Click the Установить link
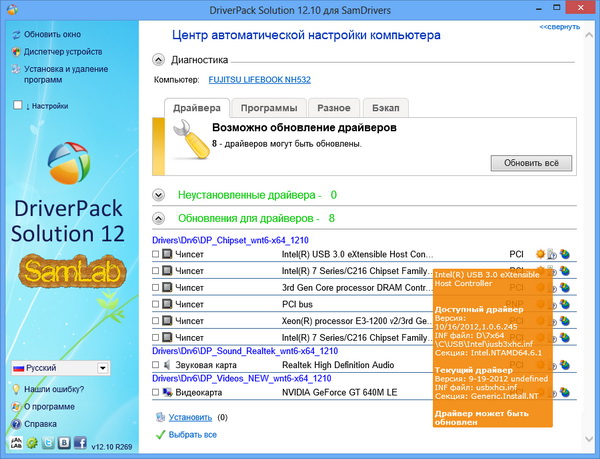 190,417
